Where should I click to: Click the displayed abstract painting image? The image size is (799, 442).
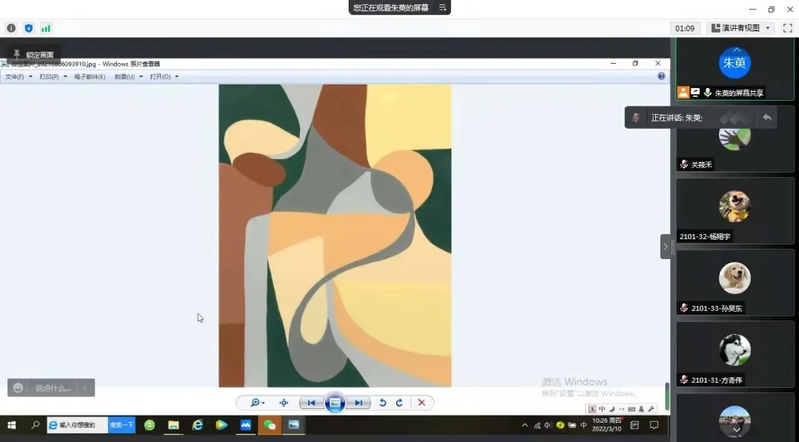(x=335, y=236)
